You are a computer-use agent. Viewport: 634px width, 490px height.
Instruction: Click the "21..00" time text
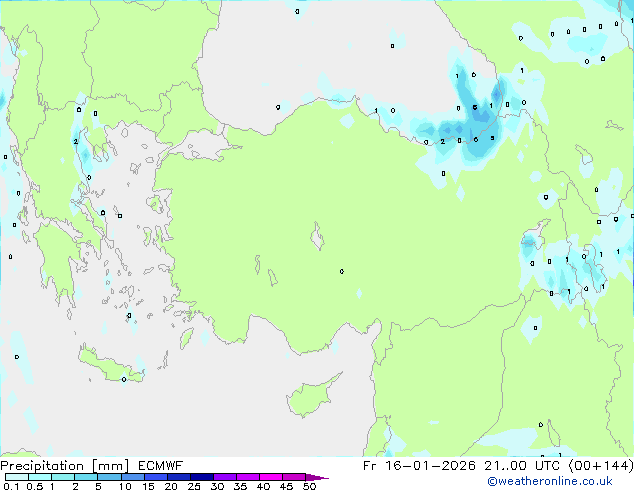click(505, 466)
